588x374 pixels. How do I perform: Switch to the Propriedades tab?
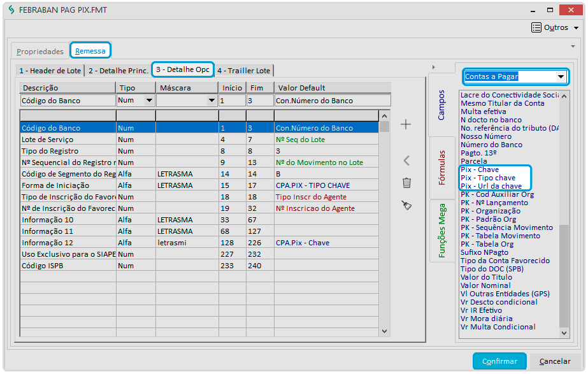40,52
